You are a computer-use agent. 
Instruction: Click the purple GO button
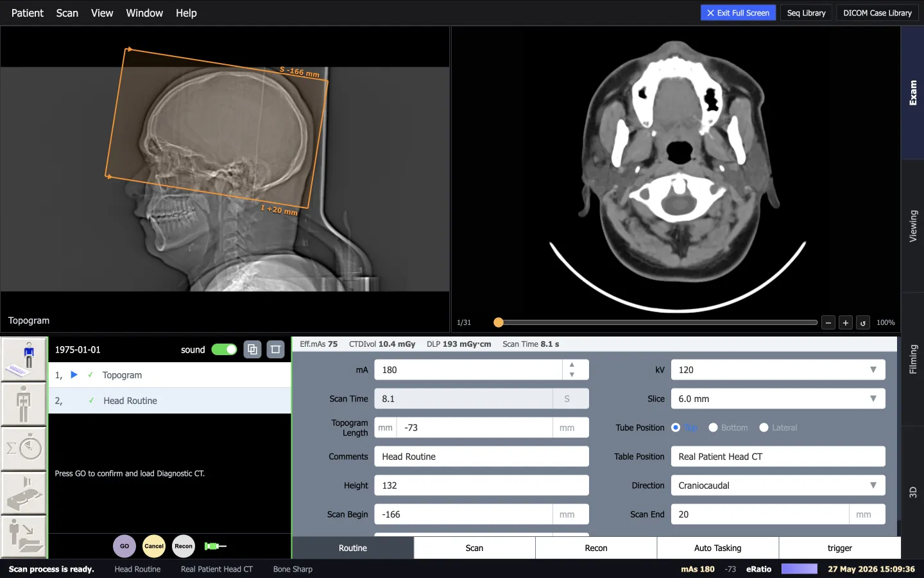124,546
